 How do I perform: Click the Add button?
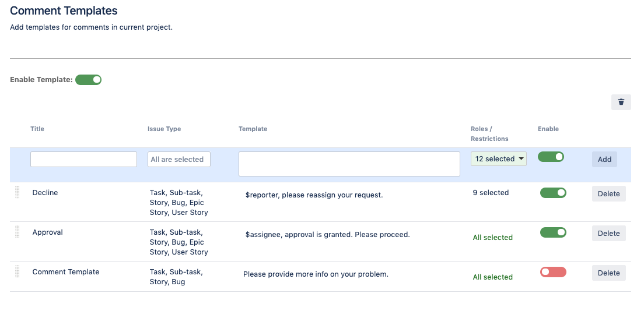(604, 160)
